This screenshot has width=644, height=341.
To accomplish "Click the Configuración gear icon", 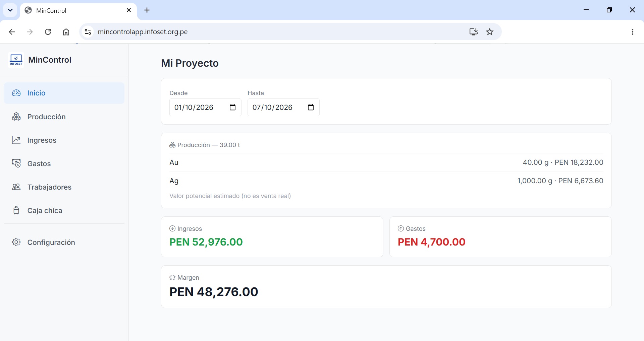I will [x=16, y=242].
